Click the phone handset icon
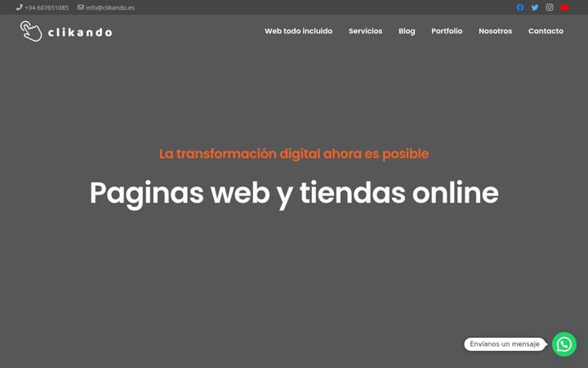Viewport: 588px width, 368px height. (20, 7)
